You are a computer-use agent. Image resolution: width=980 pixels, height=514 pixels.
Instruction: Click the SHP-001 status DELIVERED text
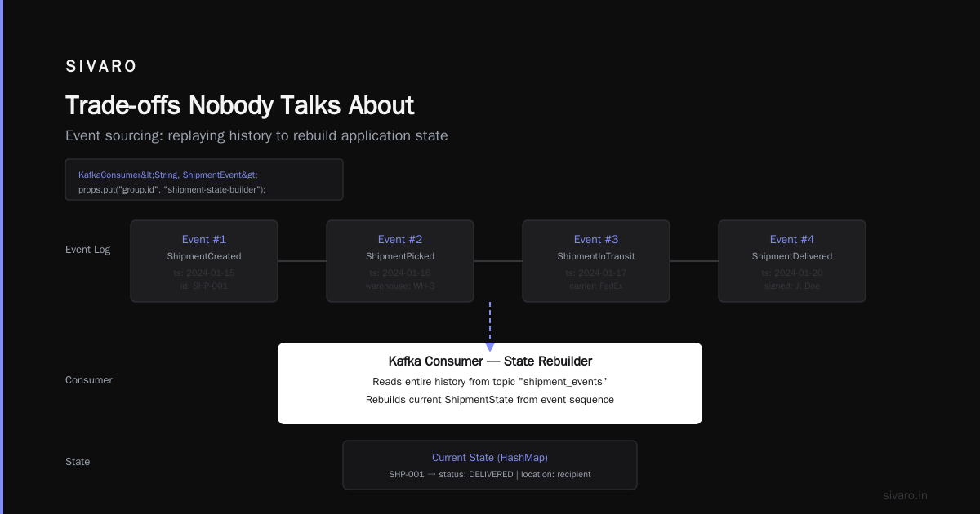click(490, 474)
